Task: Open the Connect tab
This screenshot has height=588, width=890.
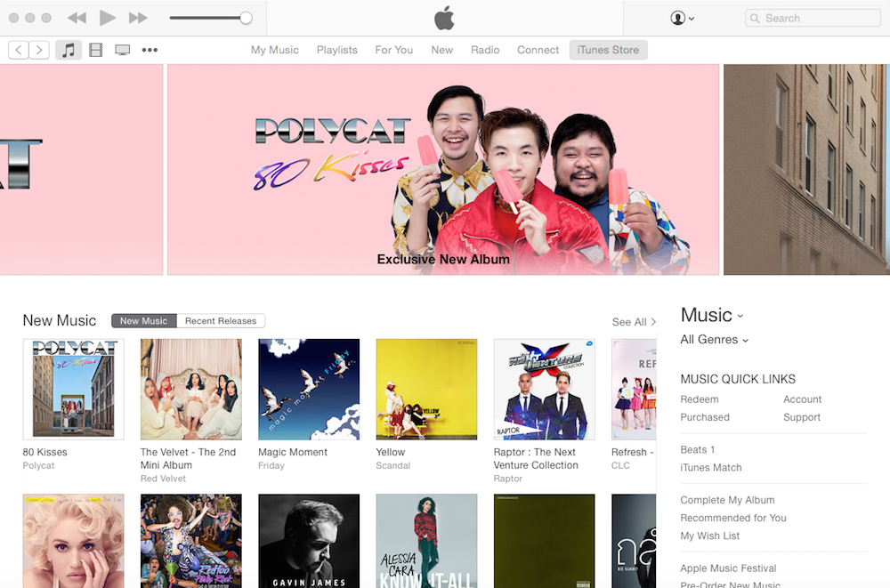Action: pos(538,50)
